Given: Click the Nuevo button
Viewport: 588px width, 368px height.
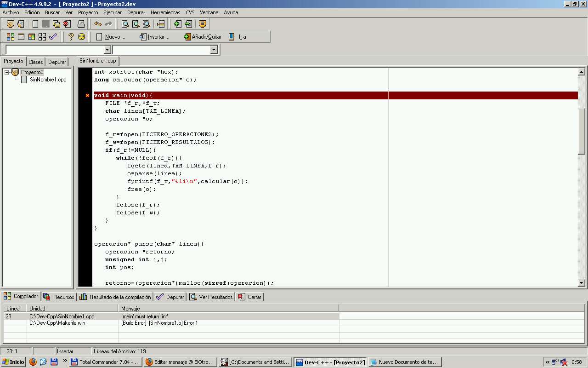Looking at the screenshot, I should coord(111,37).
